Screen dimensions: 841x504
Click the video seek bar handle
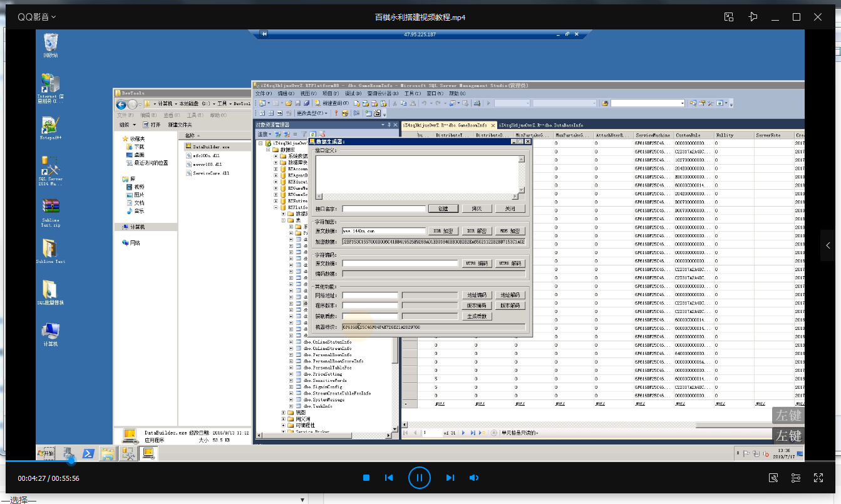coord(71,461)
